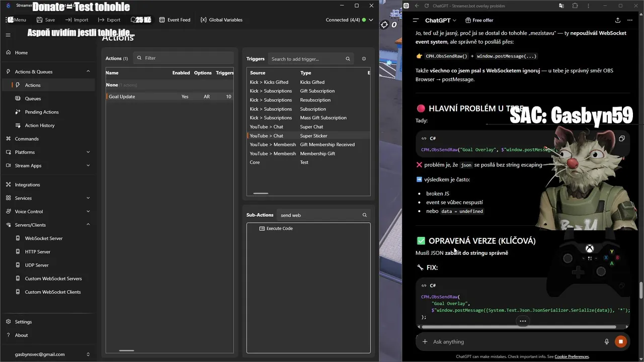The height and width of the screenshot is (362, 644).
Task: Click the microphone dictation icon in ChatGPT
Action: coord(607,341)
